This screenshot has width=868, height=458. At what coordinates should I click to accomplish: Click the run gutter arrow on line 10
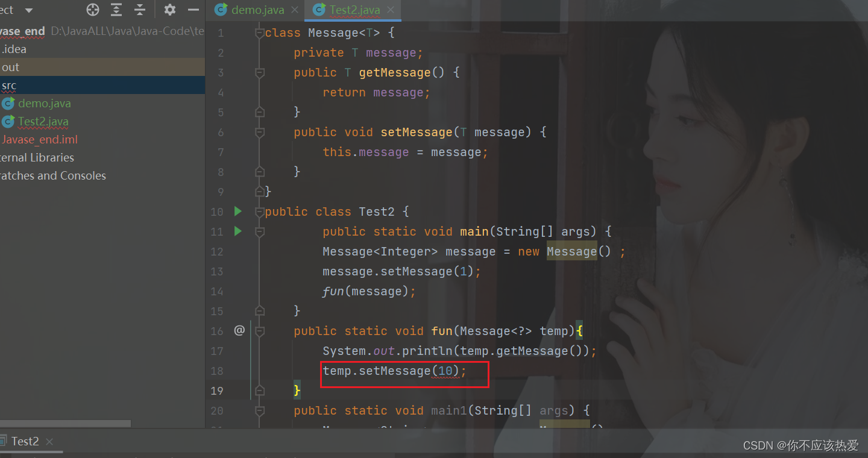237,212
